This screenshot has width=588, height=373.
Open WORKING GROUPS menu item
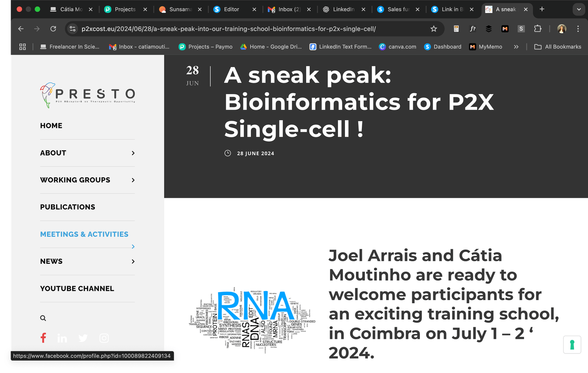pyautogui.click(x=75, y=180)
